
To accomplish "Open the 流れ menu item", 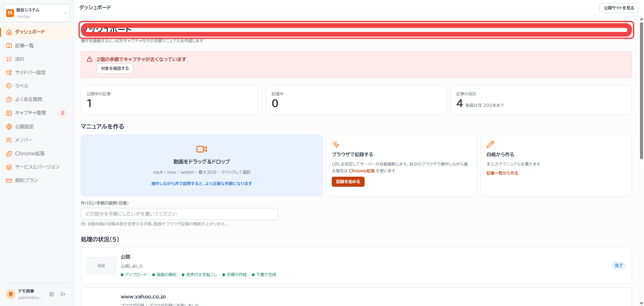I will [37, 59].
